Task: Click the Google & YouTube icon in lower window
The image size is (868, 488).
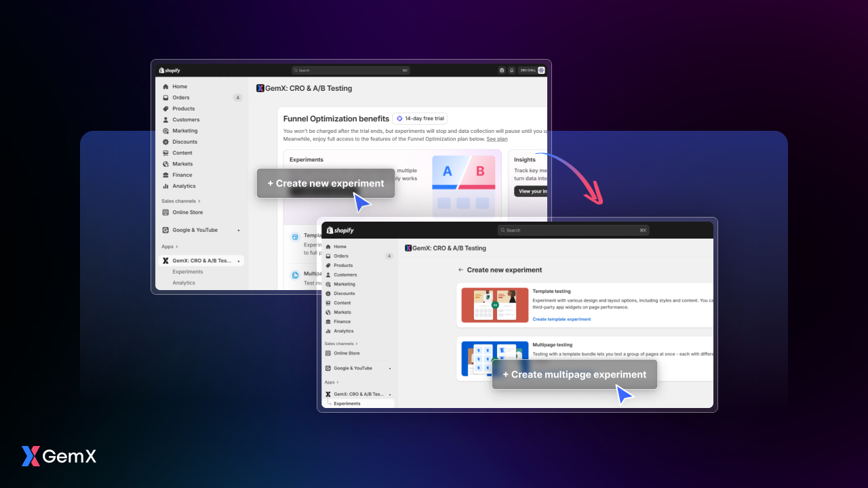Action: 328,368
